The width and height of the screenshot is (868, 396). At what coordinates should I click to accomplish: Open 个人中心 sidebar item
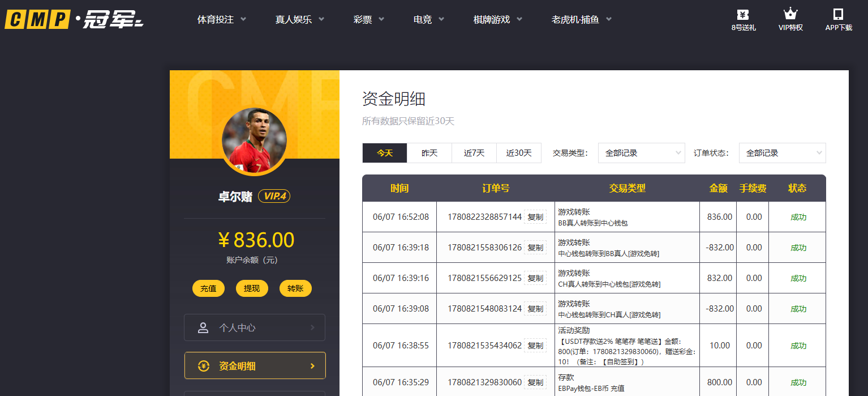(x=255, y=327)
